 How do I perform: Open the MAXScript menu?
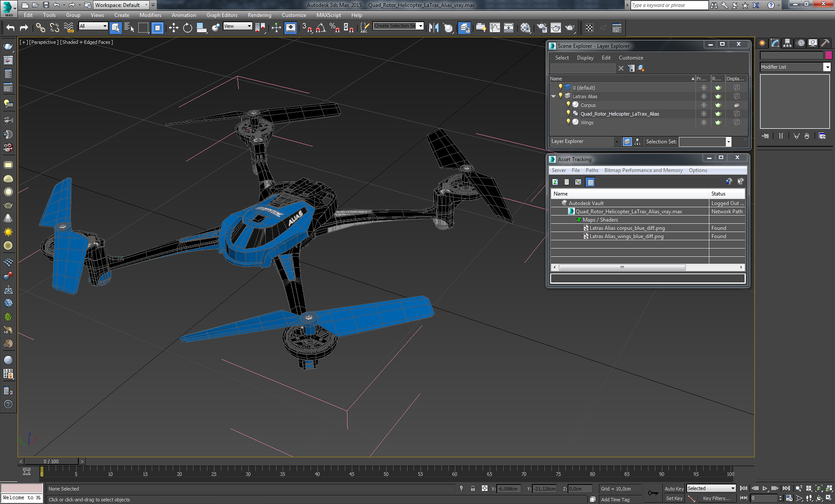(x=328, y=15)
